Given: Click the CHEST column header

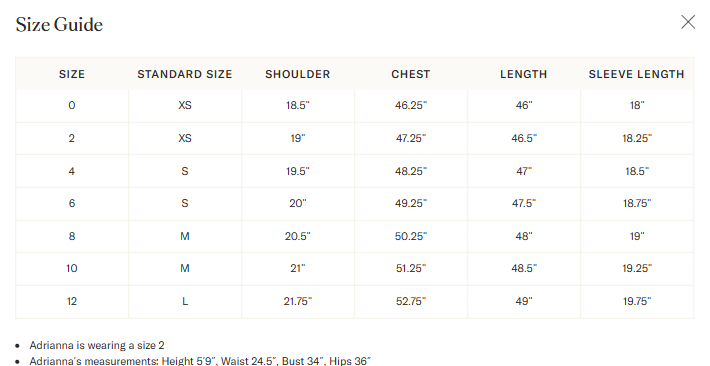Looking at the screenshot, I should point(411,74).
